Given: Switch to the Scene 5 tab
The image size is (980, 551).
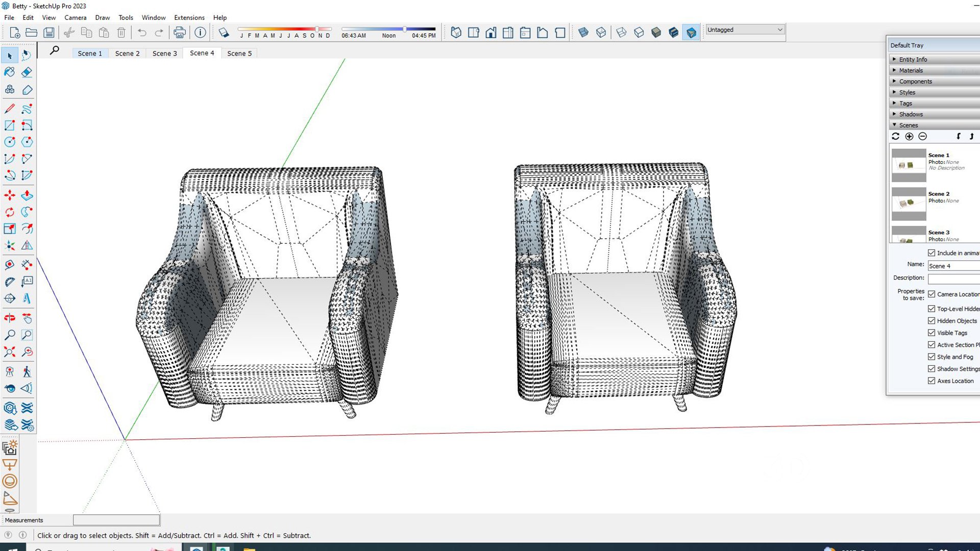Looking at the screenshot, I should pyautogui.click(x=239, y=54).
